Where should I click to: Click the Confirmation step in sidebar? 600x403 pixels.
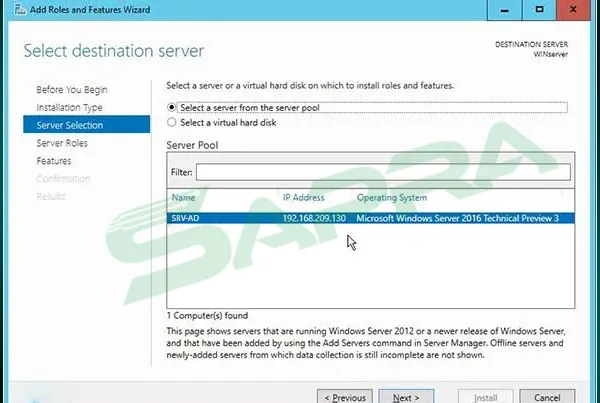click(62, 179)
